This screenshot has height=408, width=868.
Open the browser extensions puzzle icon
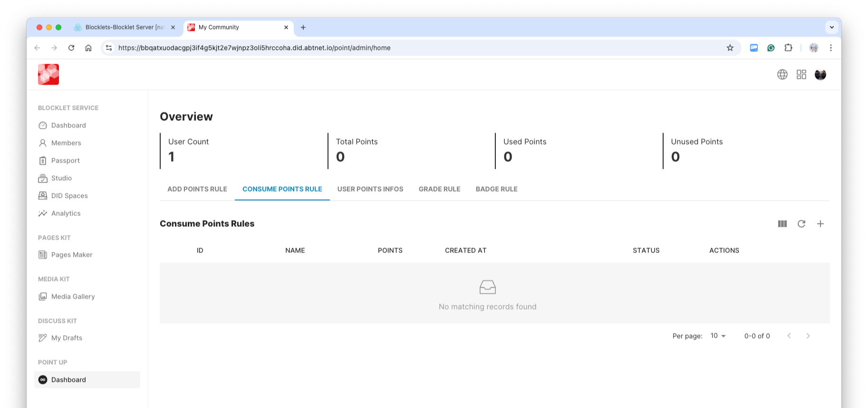[x=788, y=48]
